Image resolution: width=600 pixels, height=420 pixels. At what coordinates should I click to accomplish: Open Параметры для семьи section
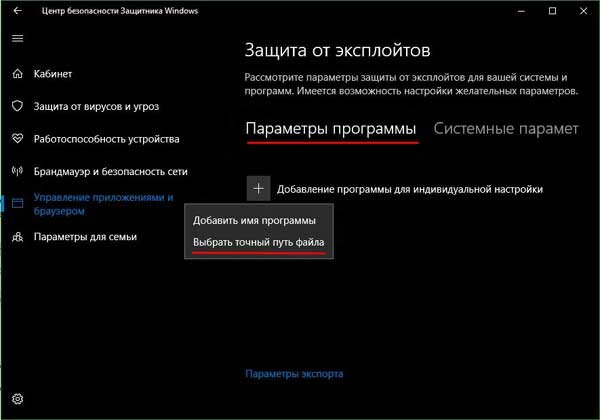(85, 237)
